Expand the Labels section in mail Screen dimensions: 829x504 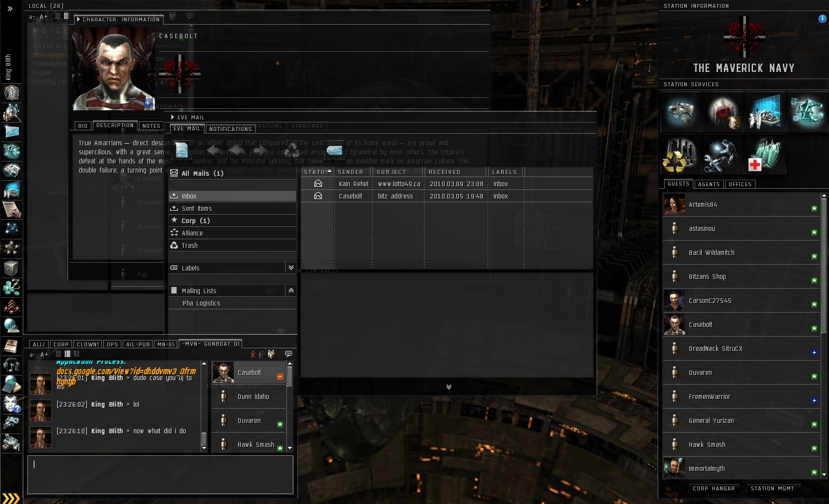pos(291,268)
